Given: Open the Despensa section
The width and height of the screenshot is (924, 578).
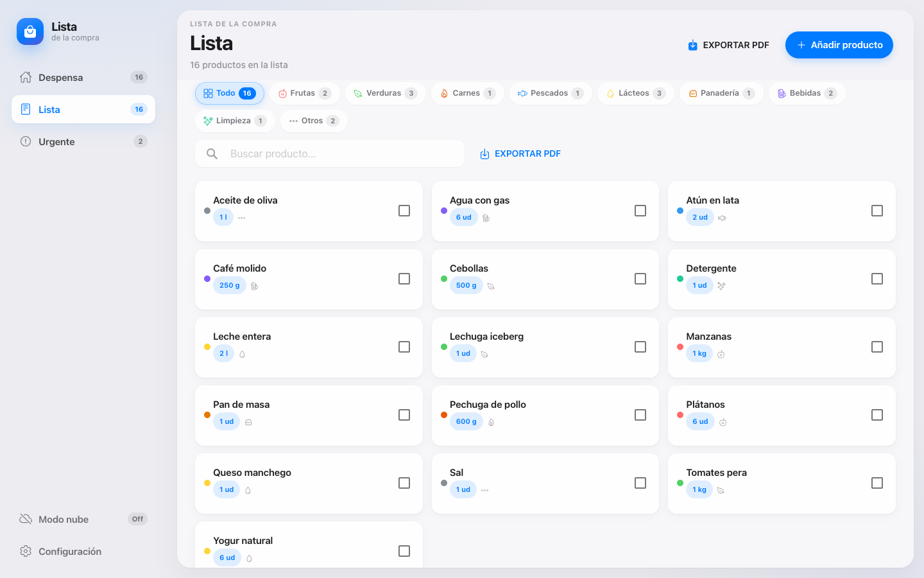Looking at the screenshot, I should [x=83, y=77].
